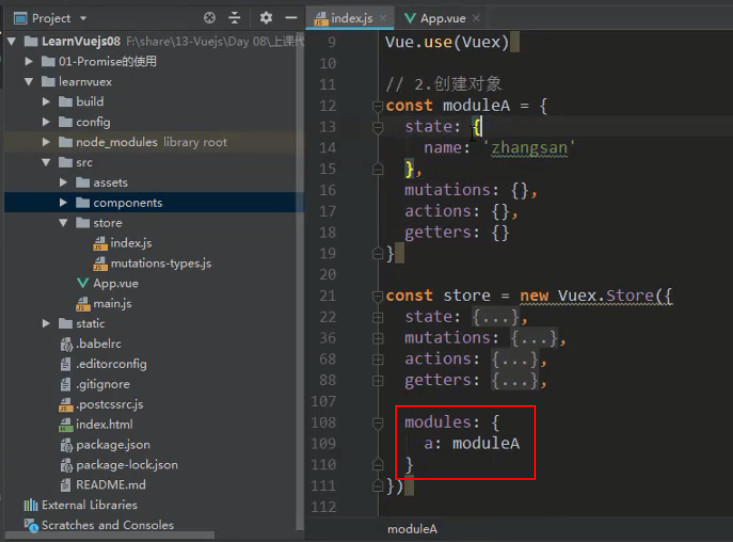
Task: Click the collapse all icon in Project toolbar
Action: click(x=234, y=18)
